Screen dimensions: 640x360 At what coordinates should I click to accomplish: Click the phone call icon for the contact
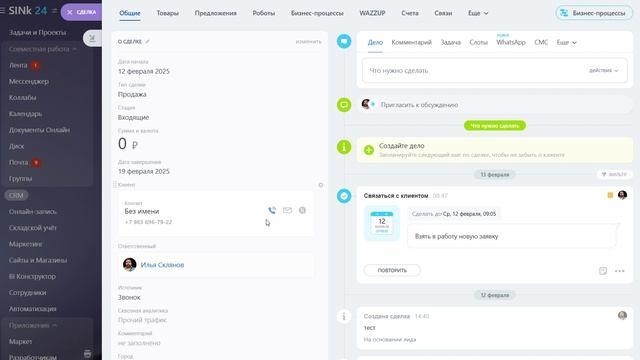272,210
